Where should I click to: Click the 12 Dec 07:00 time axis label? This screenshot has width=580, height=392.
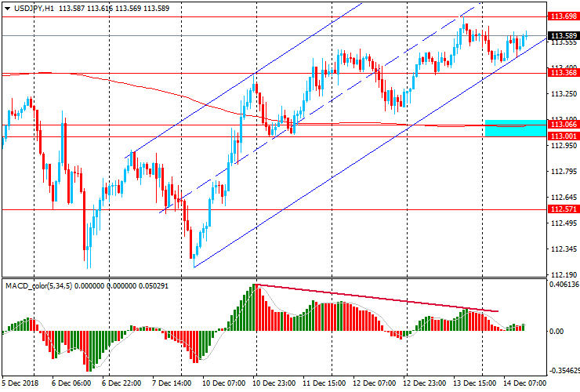tap(375, 383)
